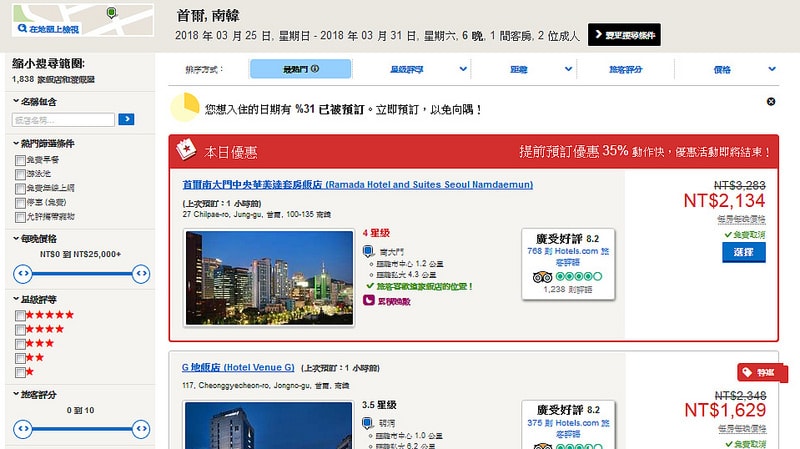Sort by 最熱門 tab
Screen dimensions: 800x449
point(301,69)
